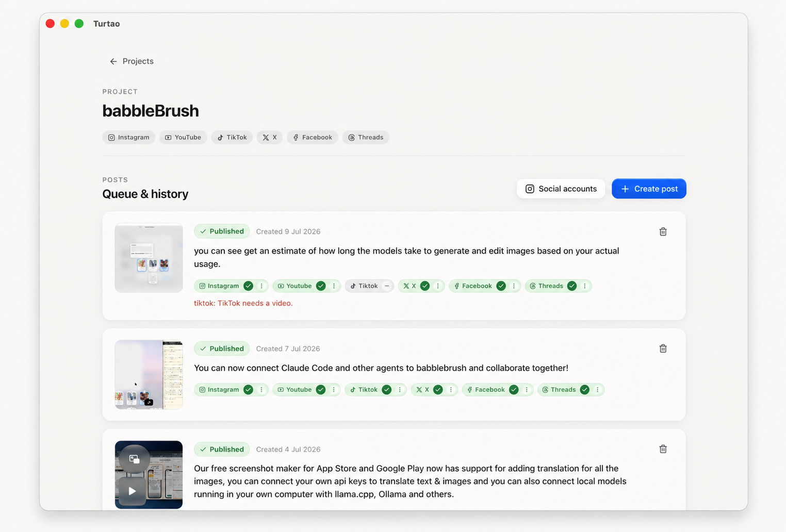Click Tiktok green checkmark on 7 Jul post

386,390
